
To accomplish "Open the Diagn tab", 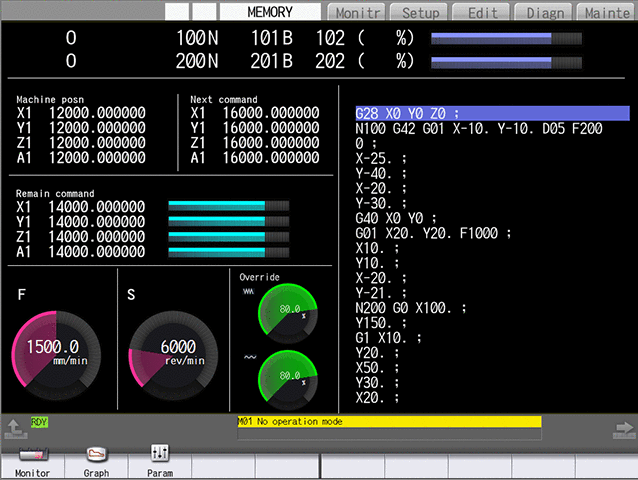I will 544,13.
